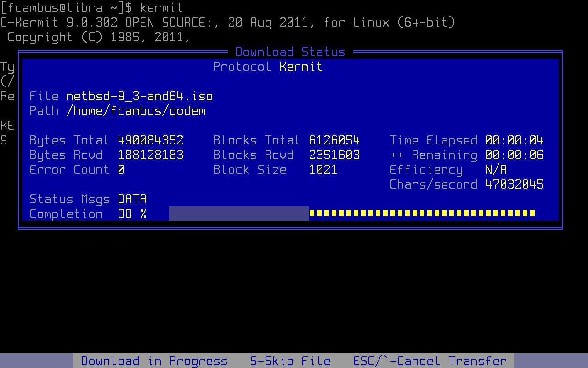The image size is (588, 368).
Task: Click the Completion value 38 %
Action: (x=132, y=214)
